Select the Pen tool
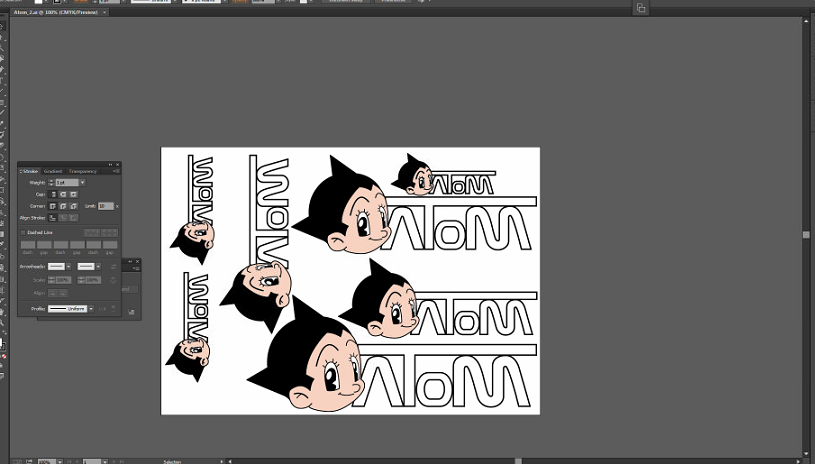This screenshot has width=815, height=464. point(2,69)
